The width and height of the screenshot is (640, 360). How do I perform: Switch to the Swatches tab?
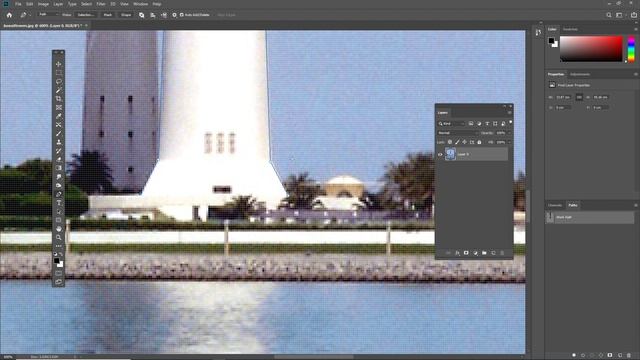point(570,29)
